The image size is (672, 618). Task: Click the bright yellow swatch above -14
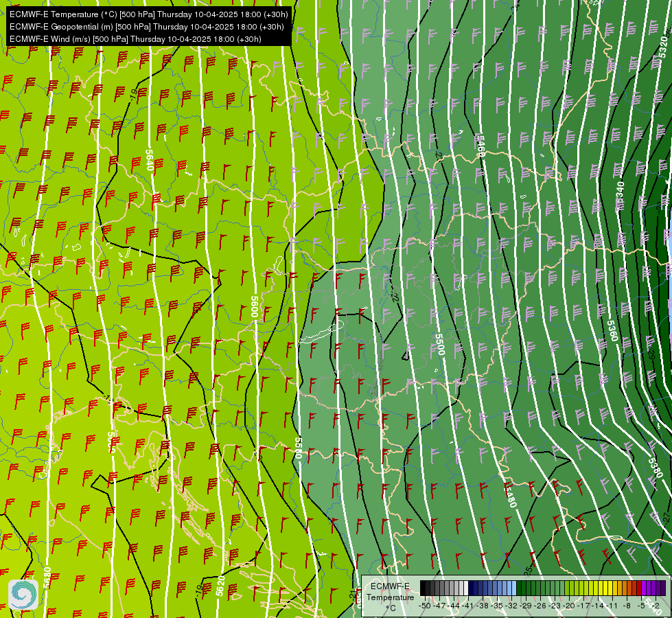pyautogui.click(x=601, y=588)
